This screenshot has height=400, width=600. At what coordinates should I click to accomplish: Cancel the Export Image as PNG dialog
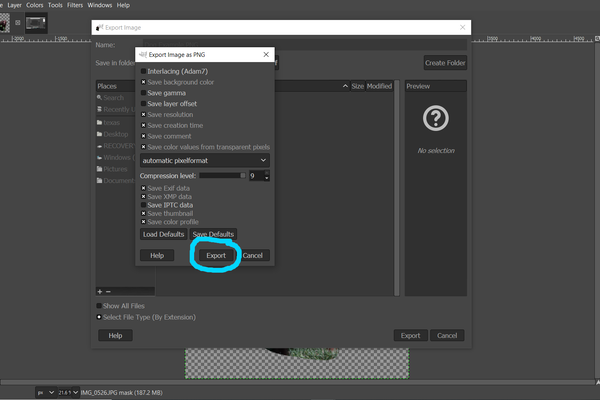click(253, 255)
